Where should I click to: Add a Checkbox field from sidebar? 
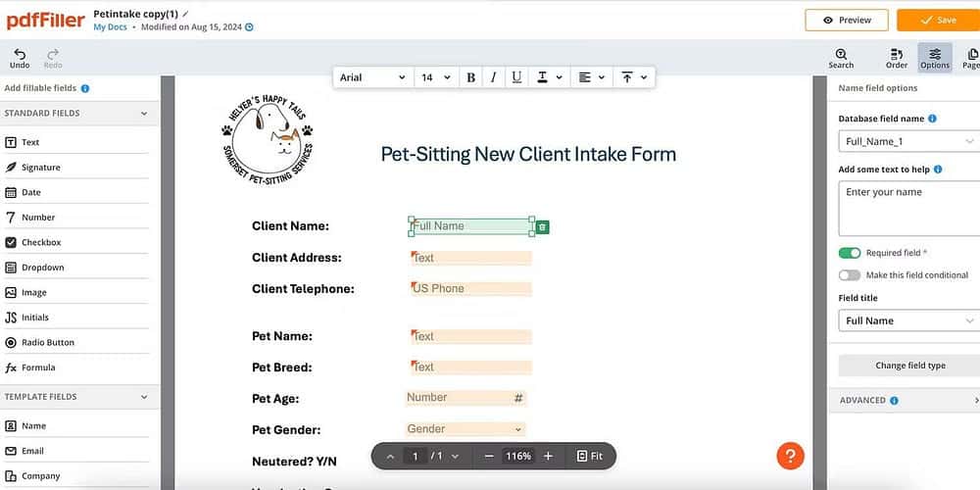click(41, 242)
